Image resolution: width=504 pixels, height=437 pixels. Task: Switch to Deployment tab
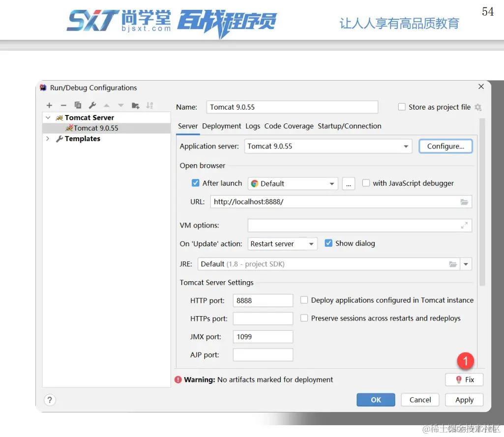click(221, 126)
